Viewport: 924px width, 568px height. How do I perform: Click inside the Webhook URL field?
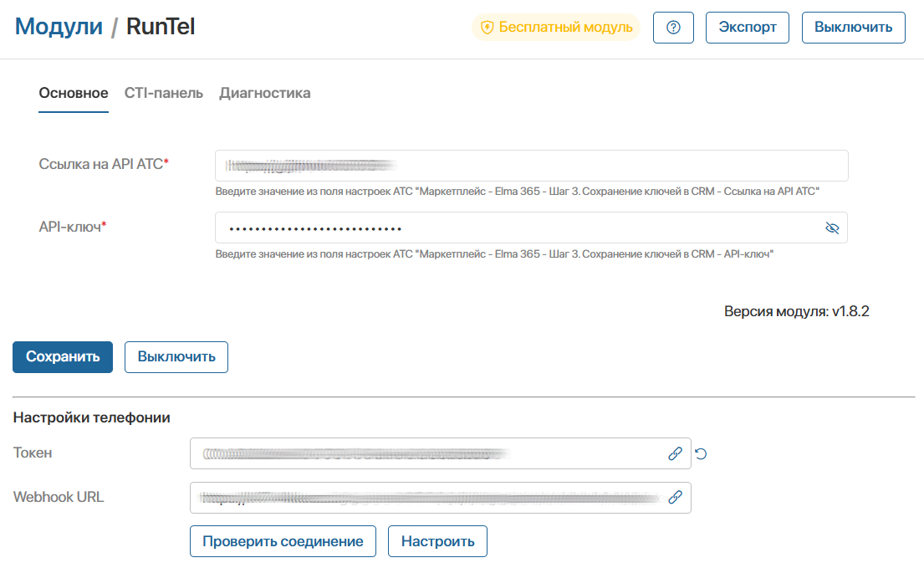tap(440, 497)
